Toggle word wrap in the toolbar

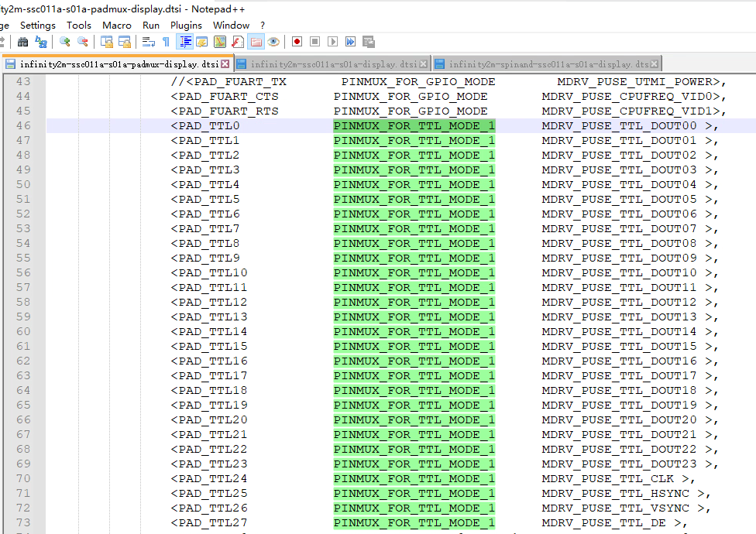pos(149,42)
